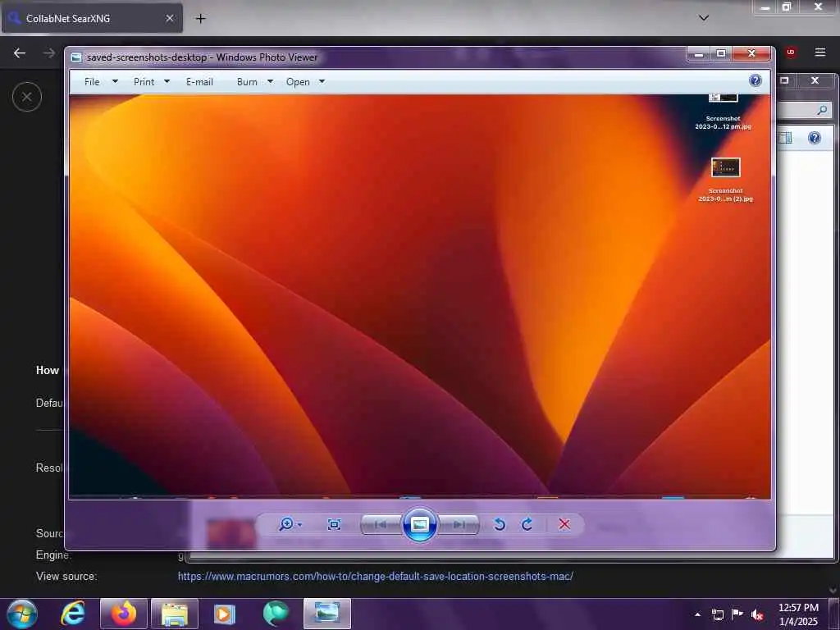
Task: Go back in the browser
Action: (20, 53)
